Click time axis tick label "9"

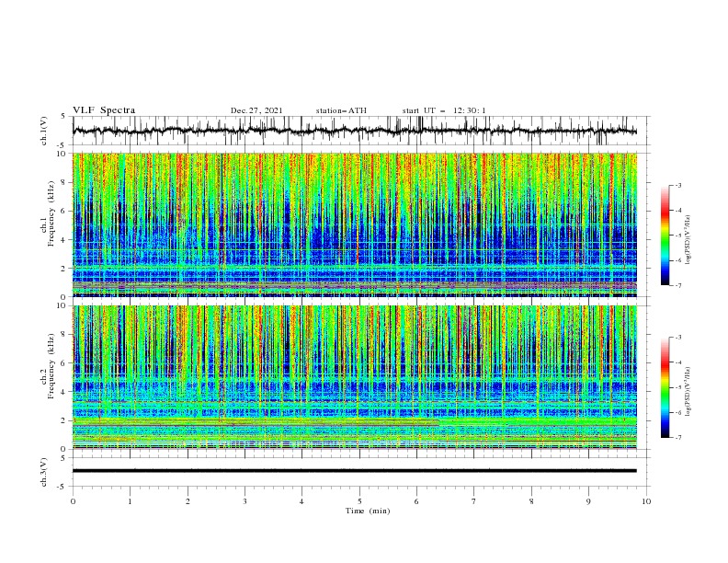[x=588, y=501]
